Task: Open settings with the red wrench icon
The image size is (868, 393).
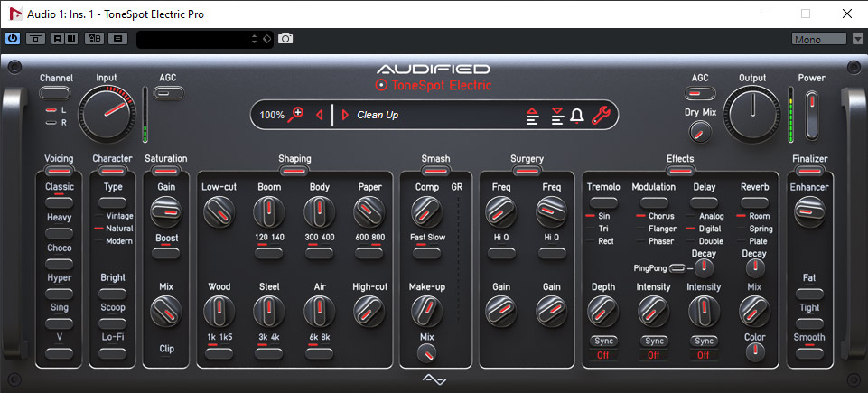Action: pyautogui.click(x=601, y=115)
